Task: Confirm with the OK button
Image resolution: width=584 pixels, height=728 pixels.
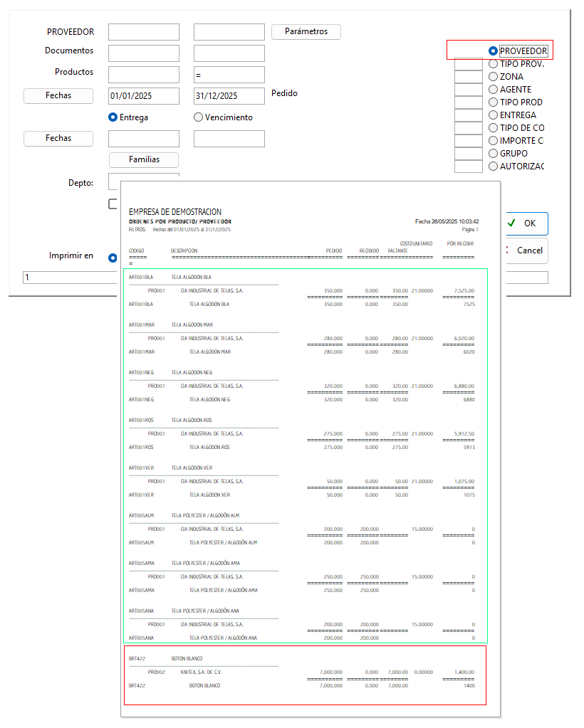Action: coord(527,223)
